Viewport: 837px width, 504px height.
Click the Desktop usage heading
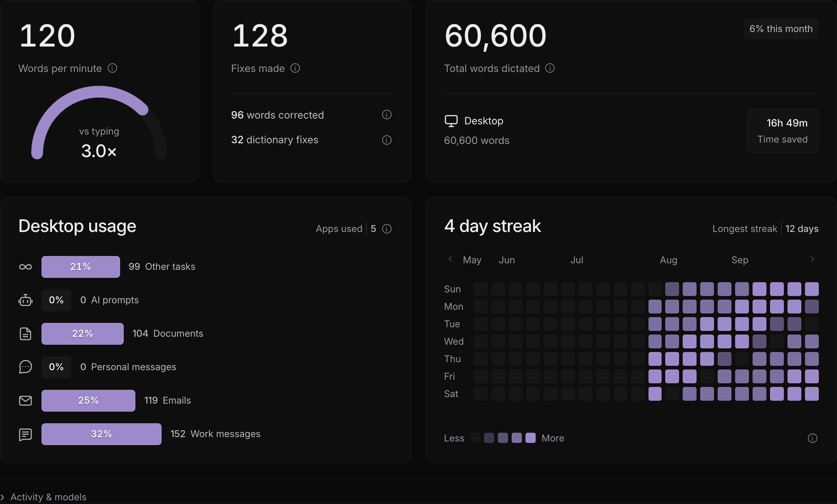coord(78,226)
